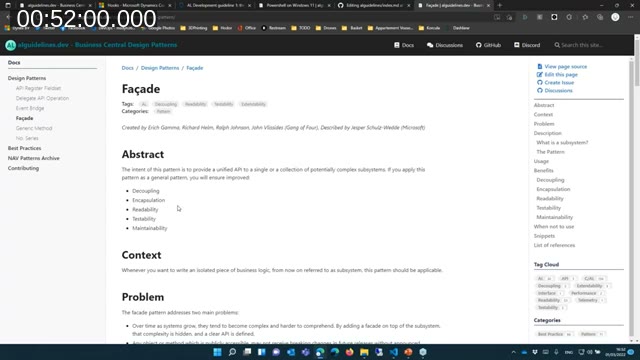Click the Extendability tag under title
640x360 pixels.
[x=253, y=104]
